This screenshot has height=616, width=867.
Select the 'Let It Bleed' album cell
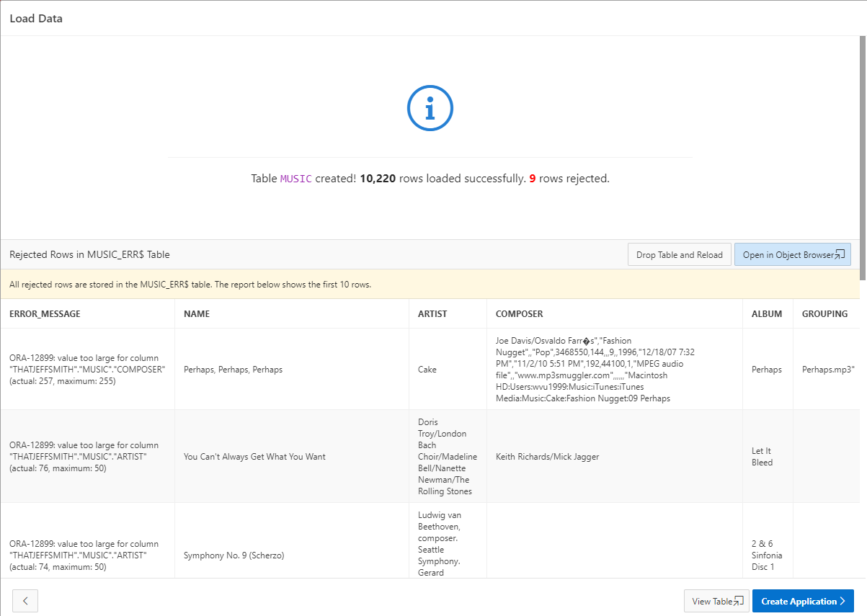(x=768, y=457)
